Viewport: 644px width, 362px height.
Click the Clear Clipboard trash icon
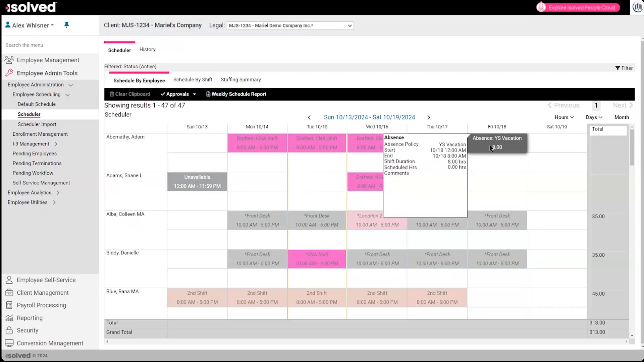click(112, 94)
